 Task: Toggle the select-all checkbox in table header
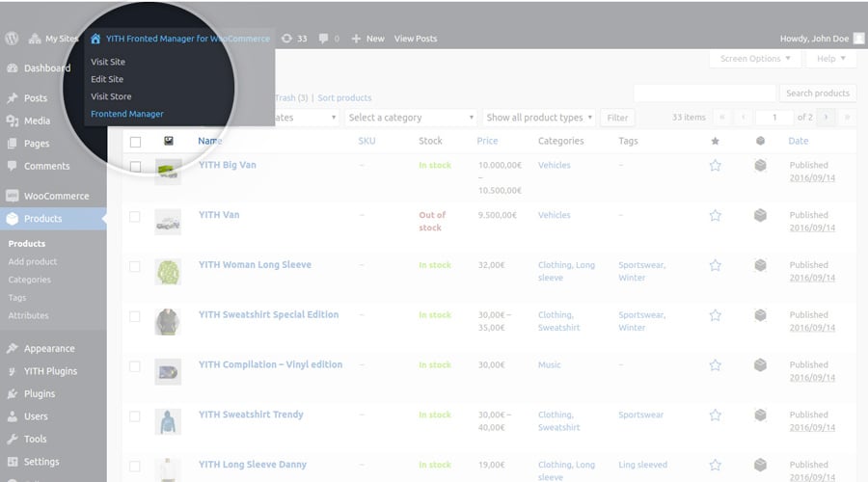point(135,142)
